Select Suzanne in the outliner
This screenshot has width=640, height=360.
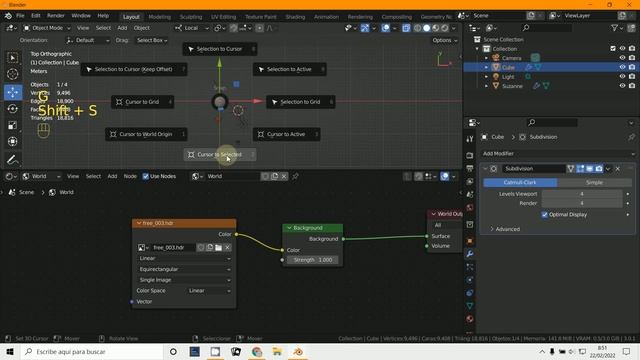(512, 86)
